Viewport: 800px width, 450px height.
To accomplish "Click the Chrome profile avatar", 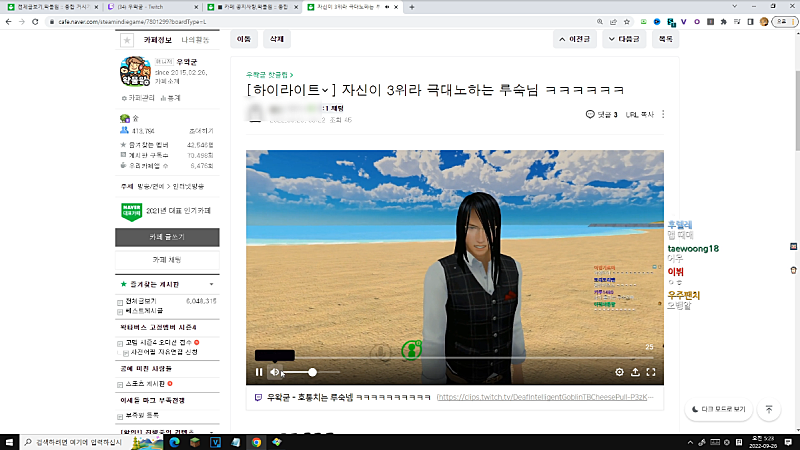I will tap(764, 22).
